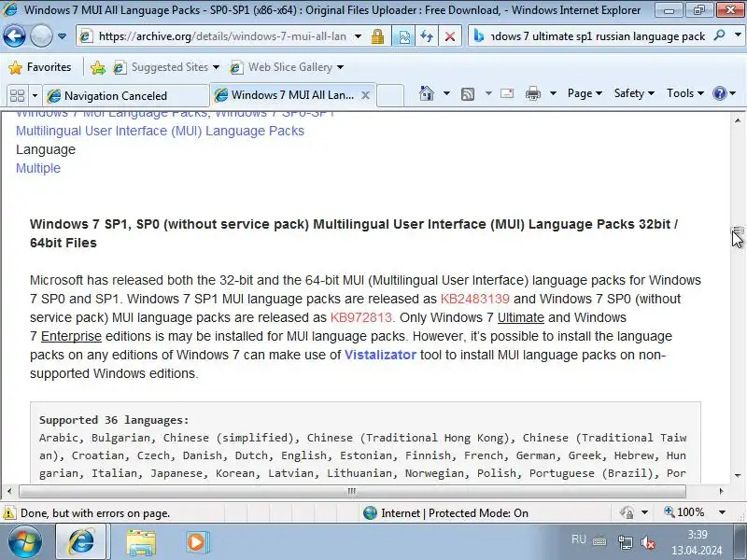Print the page with the printer icon
This screenshot has height=560, width=747.
(532, 94)
